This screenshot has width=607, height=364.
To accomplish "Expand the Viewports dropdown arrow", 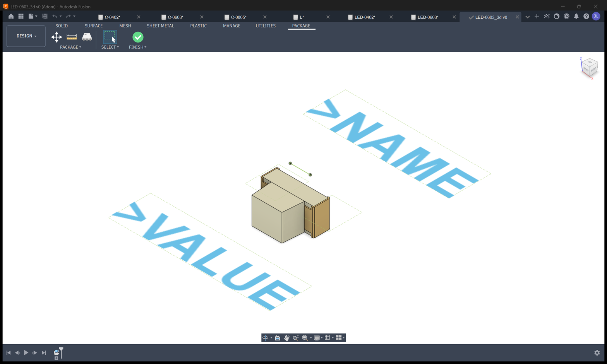I will [x=344, y=338].
